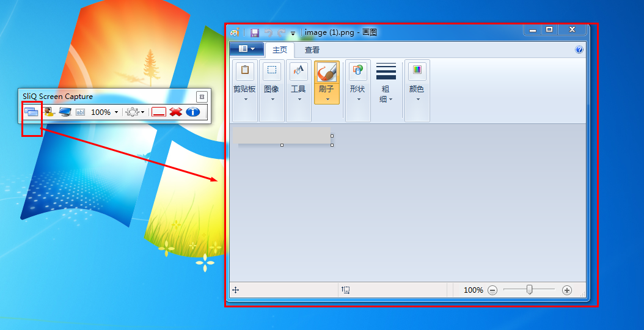Click zoom out minus button in Paint
This screenshot has width=644, height=330.
[492, 290]
